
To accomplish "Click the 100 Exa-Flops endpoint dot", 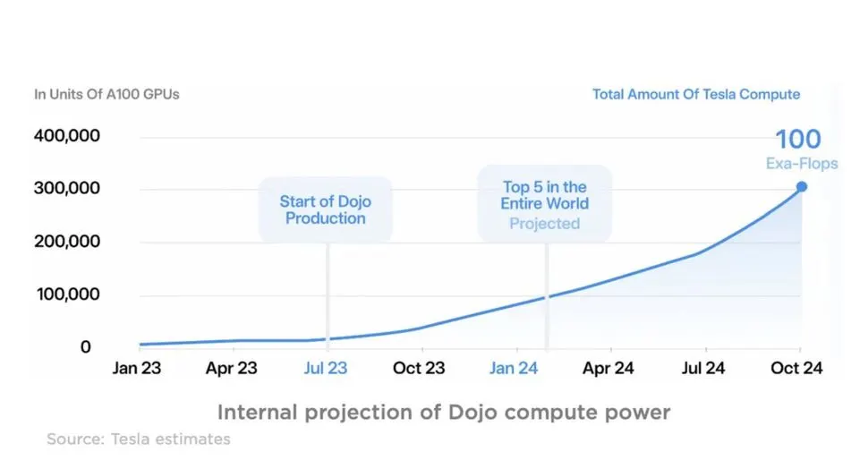I will click(x=802, y=187).
